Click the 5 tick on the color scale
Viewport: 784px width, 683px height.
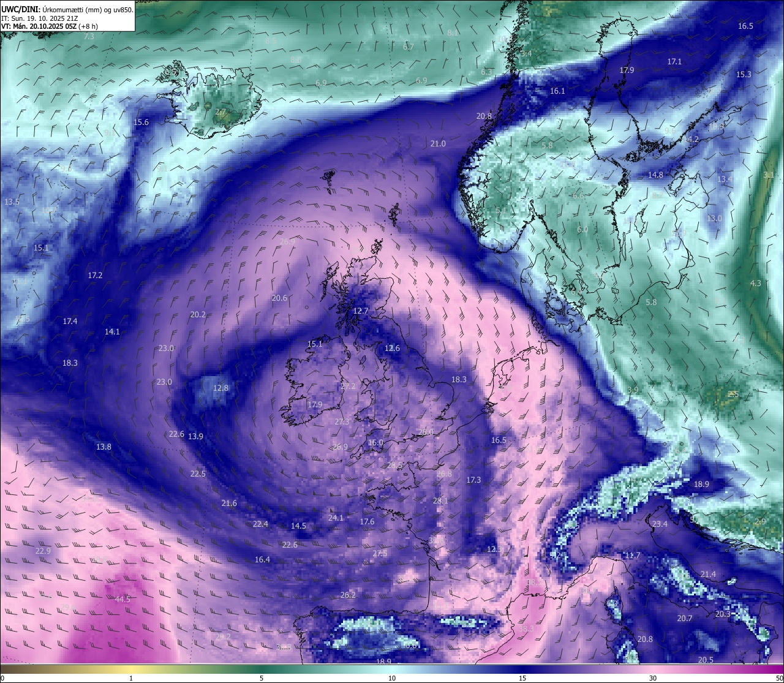click(262, 678)
